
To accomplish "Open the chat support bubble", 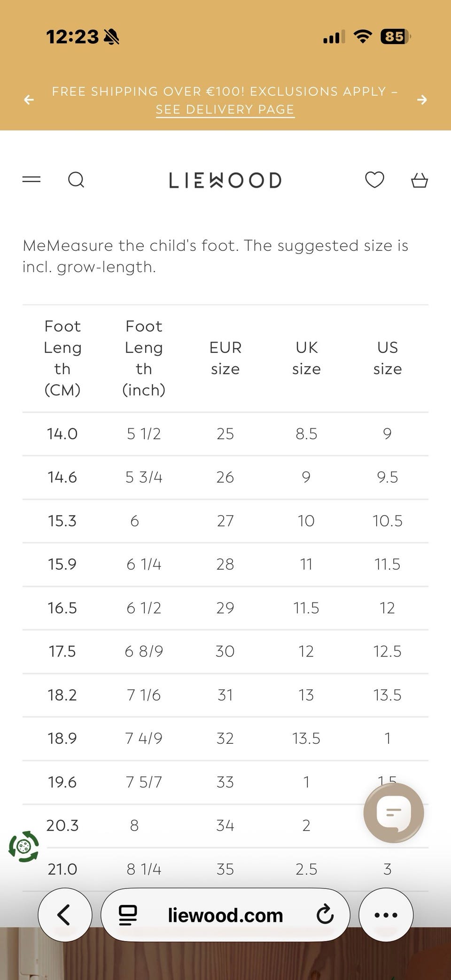I will tap(394, 813).
